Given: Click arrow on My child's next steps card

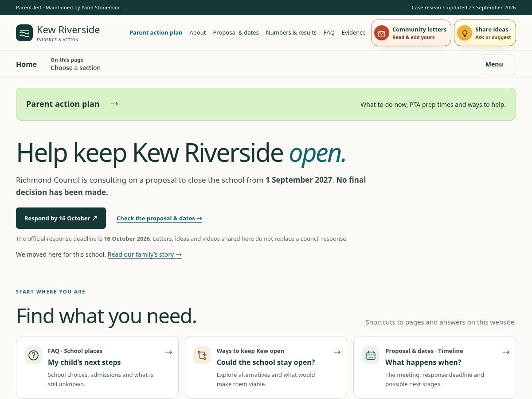Looking at the screenshot, I should tap(168, 352).
